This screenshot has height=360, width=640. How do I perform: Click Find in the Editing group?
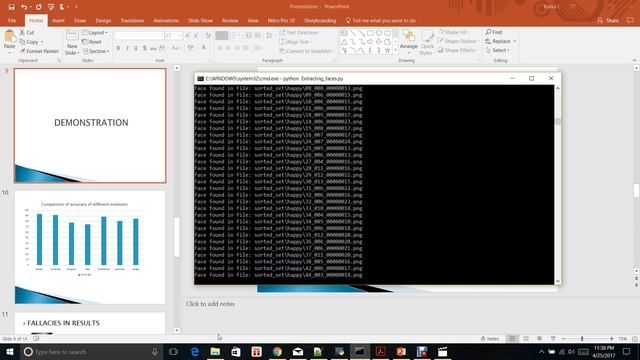pyautogui.click(x=494, y=32)
